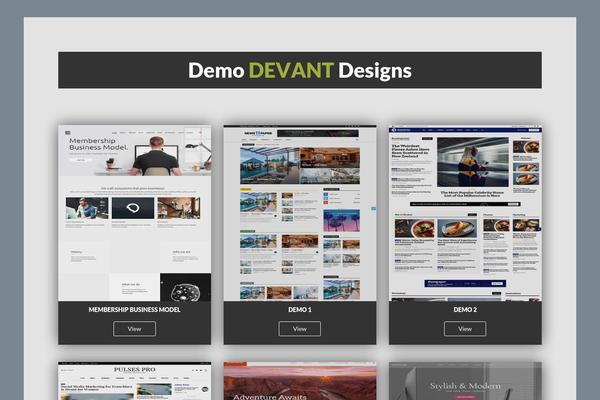Viewport: 600px width, 400px height.
Task: Click the Demo DEVANT Designs heading
Action: [x=300, y=70]
